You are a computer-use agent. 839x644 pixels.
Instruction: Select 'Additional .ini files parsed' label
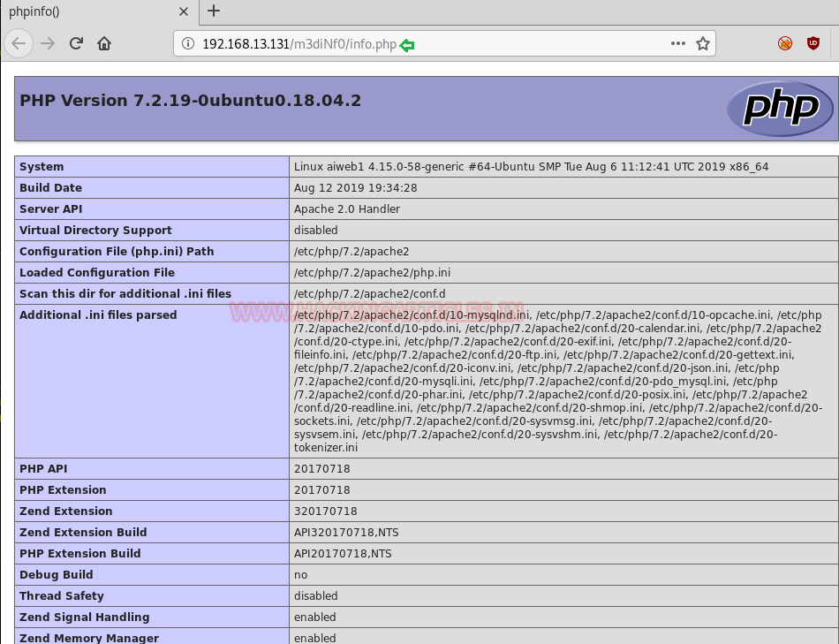(98, 314)
